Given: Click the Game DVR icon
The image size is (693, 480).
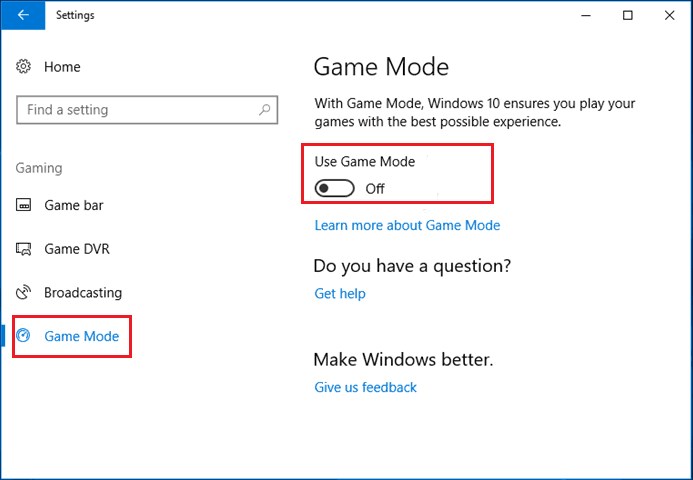Looking at the screenshot, I should tap(25, 249).
